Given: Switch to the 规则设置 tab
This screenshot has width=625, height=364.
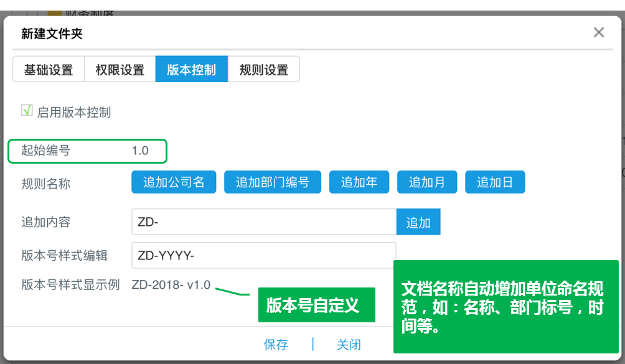Looking at the screenshot, I should pyautogui.click(x=263, y=69).
